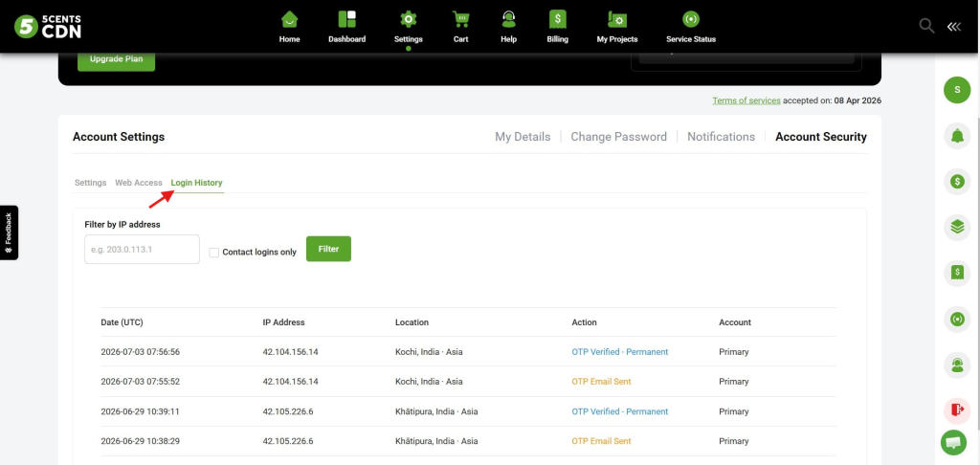Click the Account Settings heading

coord(119,137)
